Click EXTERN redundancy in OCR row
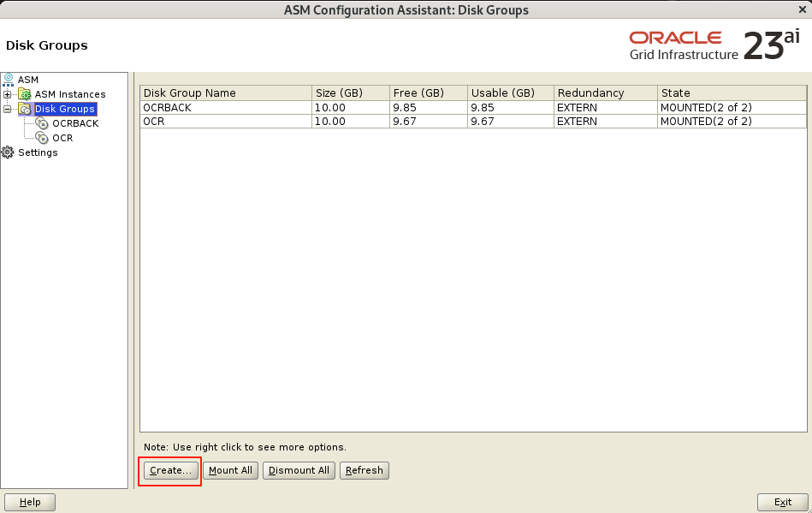The width and height of the screenshot is (812, 513). pos(606,122)
